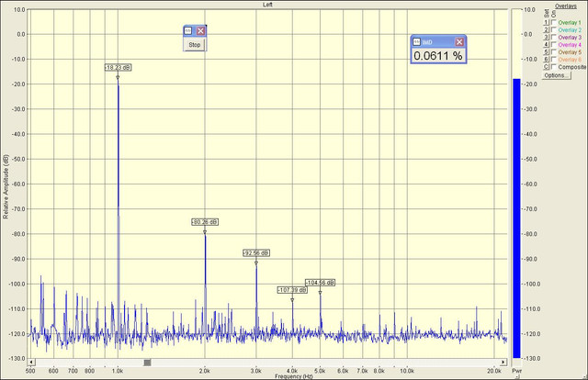This screenshot has height=380, width=588.
Task: Set overlay 2 with the '2' button
Action: (547, 30)
